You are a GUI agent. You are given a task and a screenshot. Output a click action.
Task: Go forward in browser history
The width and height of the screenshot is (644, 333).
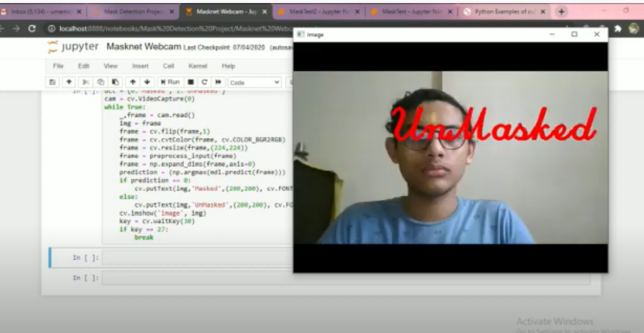click(16, 29)
